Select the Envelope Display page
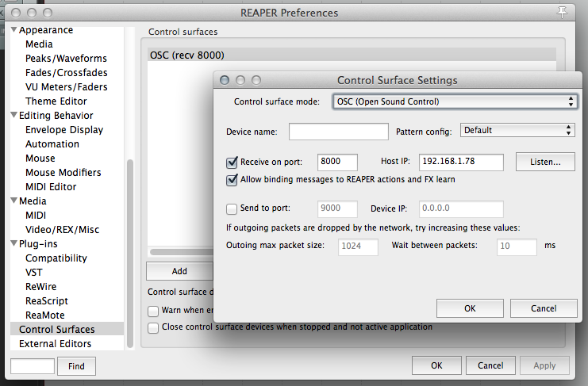588x386 pixels. tap(64, 129)
